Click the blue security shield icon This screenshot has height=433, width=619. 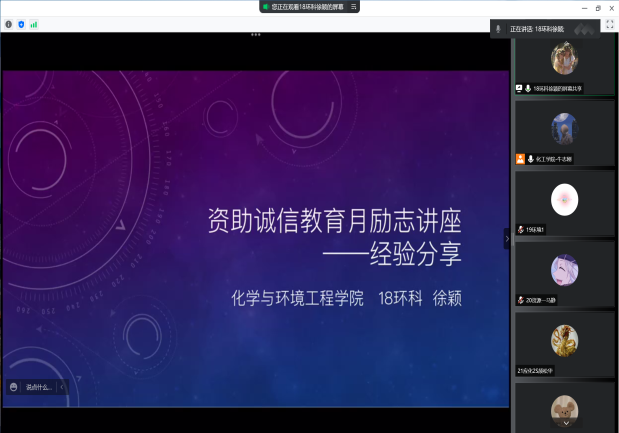click(21, 24)
